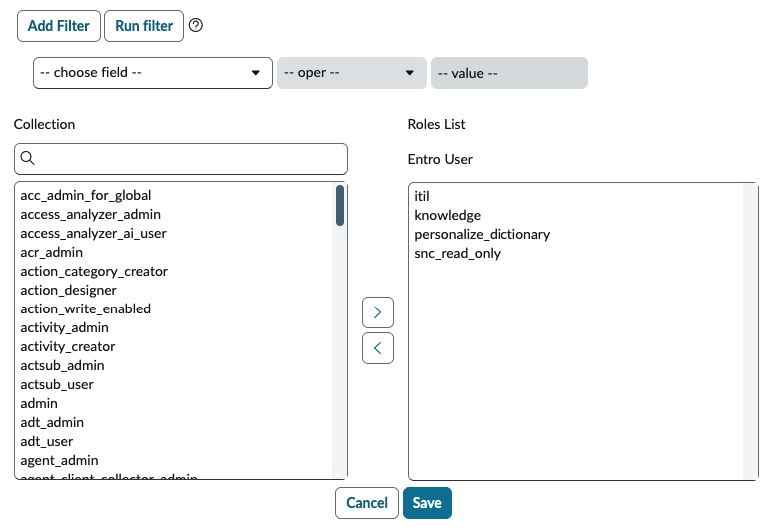The height and width of the screenshot is (532, 772).
Task: Focus the Collection search box
Action: 181,158
